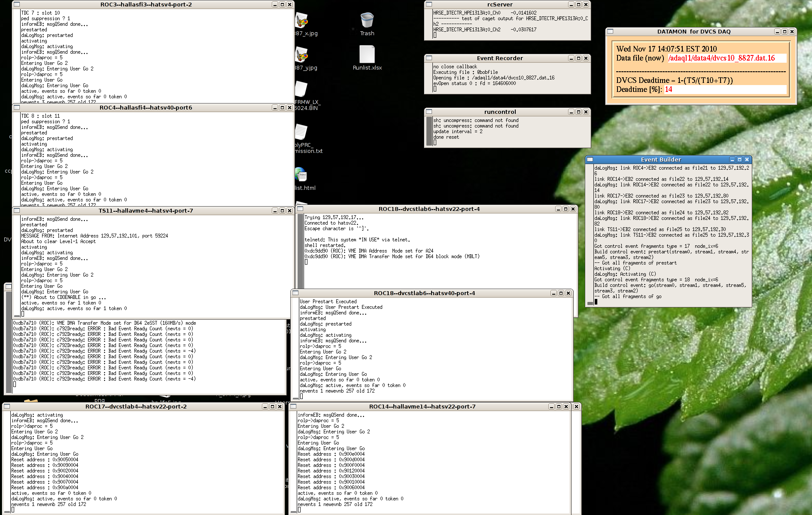The image size is (812, 515).
Task: Click 'About to clear Level-1 Accept' in TS11 window
Action: 58,241
